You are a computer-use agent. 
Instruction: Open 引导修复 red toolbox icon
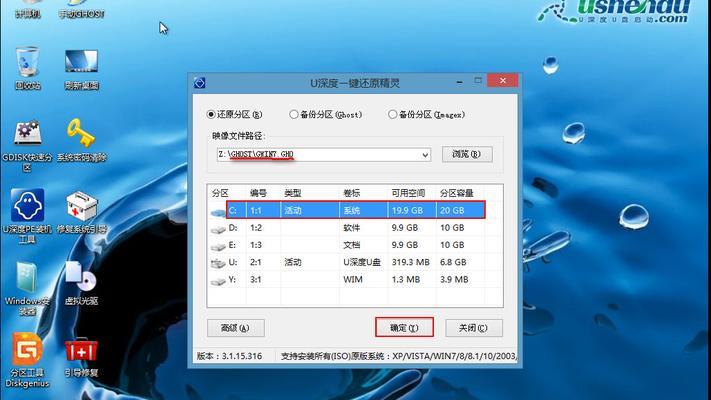click(82, 357)
